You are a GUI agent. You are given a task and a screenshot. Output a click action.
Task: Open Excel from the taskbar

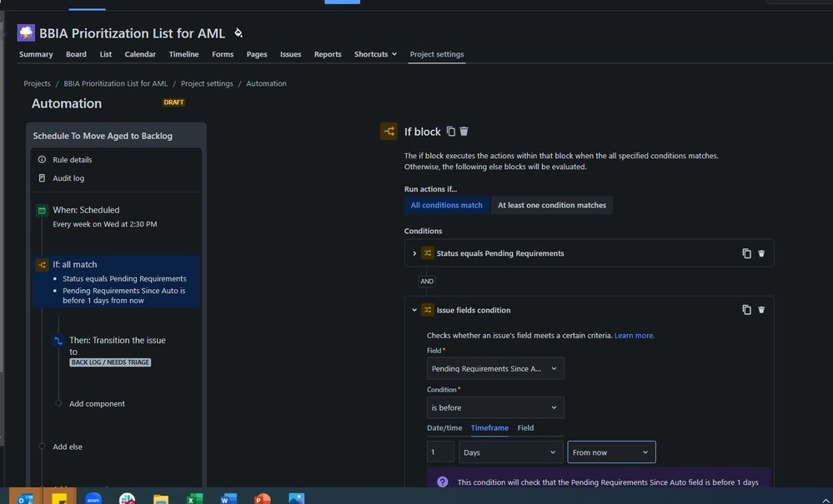[x=194, y=499]
